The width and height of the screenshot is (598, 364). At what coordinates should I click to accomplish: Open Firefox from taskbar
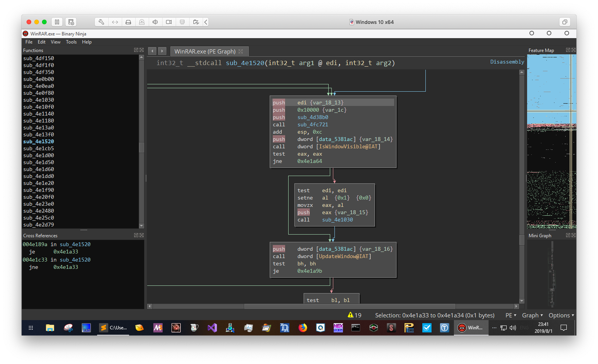[303, 328]
